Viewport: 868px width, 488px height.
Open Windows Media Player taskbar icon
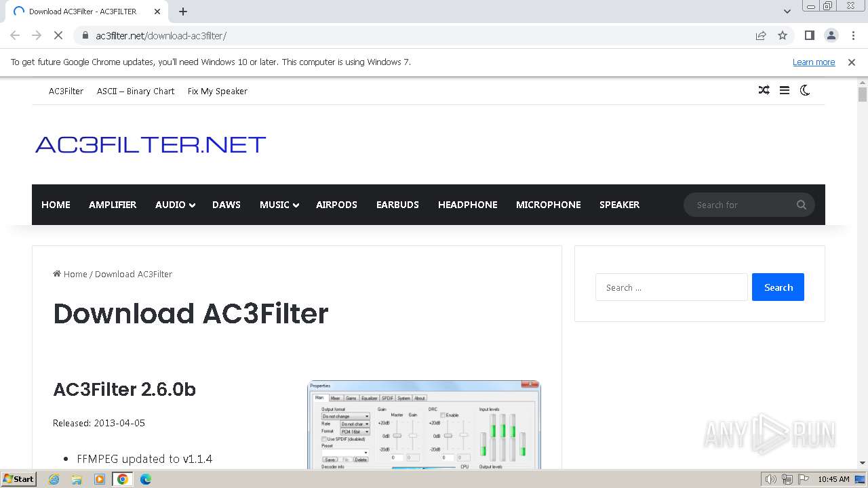pyautogui.click(x=100, y=479)
